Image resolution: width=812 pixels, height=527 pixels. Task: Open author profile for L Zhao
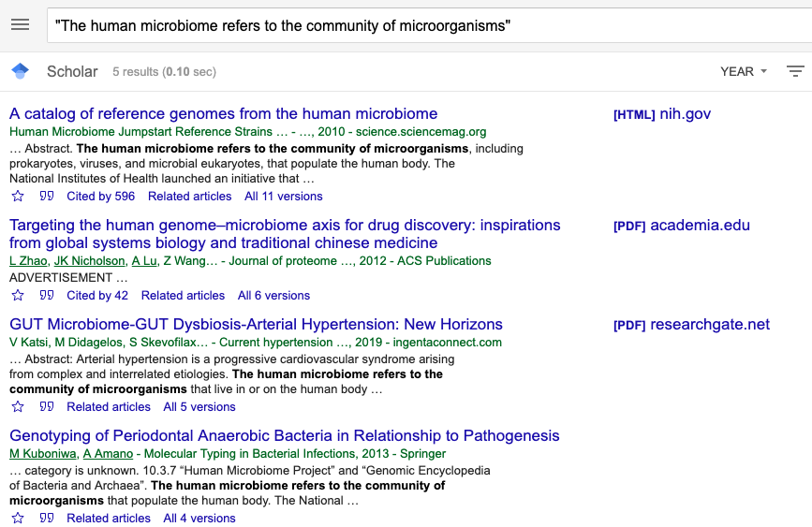27,261
